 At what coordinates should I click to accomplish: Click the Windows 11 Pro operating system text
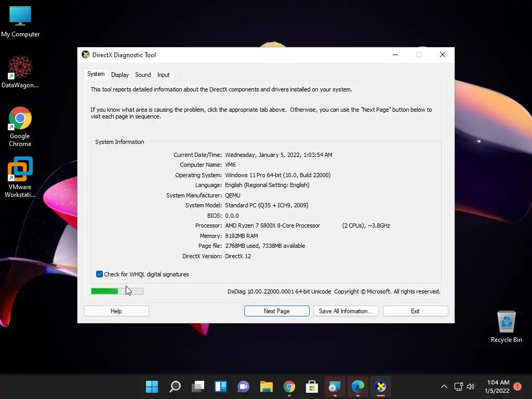[x=277, y=175]
